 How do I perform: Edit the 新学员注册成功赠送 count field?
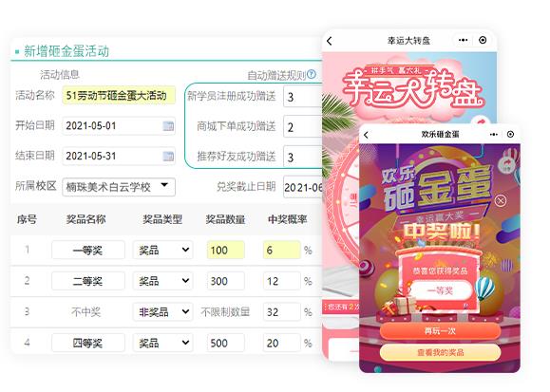(303, 97)
